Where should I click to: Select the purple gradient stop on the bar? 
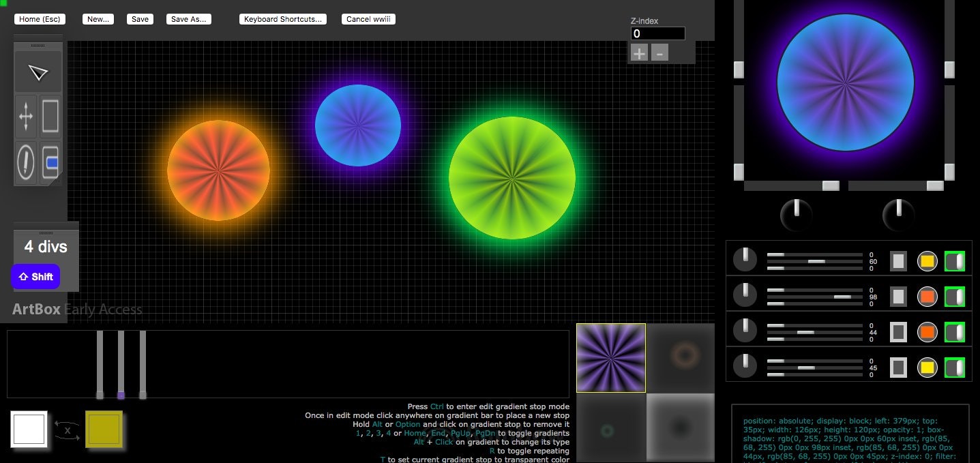121,395
